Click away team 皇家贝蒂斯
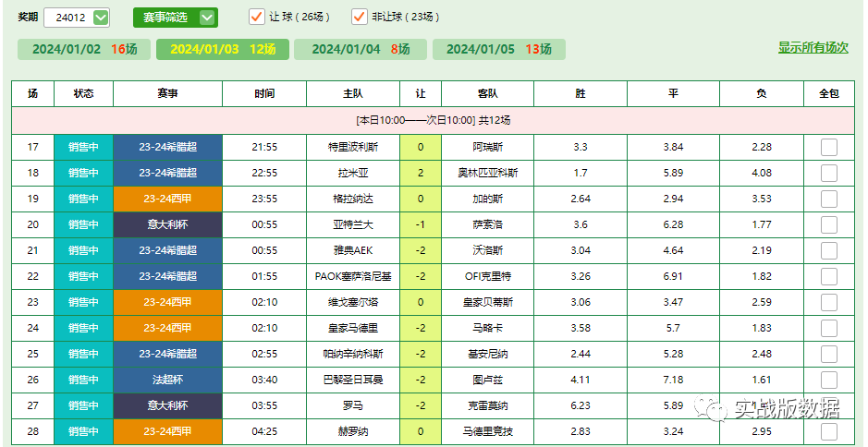Screen dimensions: 868x447 pyautogui.click(x=488, y=302)
